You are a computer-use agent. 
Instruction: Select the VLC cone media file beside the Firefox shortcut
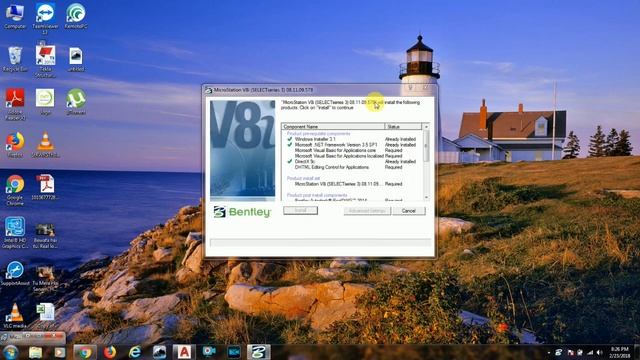click(45, 145)
